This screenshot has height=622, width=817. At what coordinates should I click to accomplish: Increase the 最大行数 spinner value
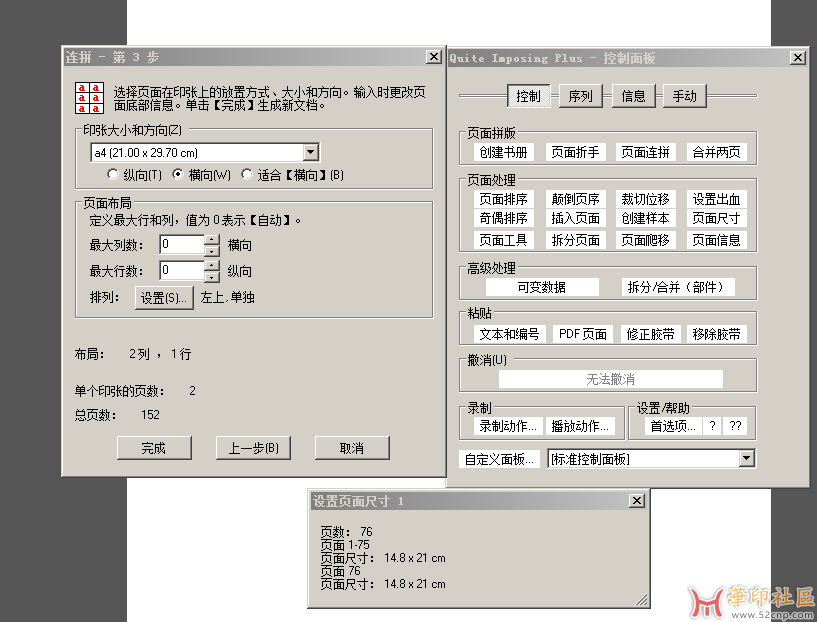[x=212, y=265]
